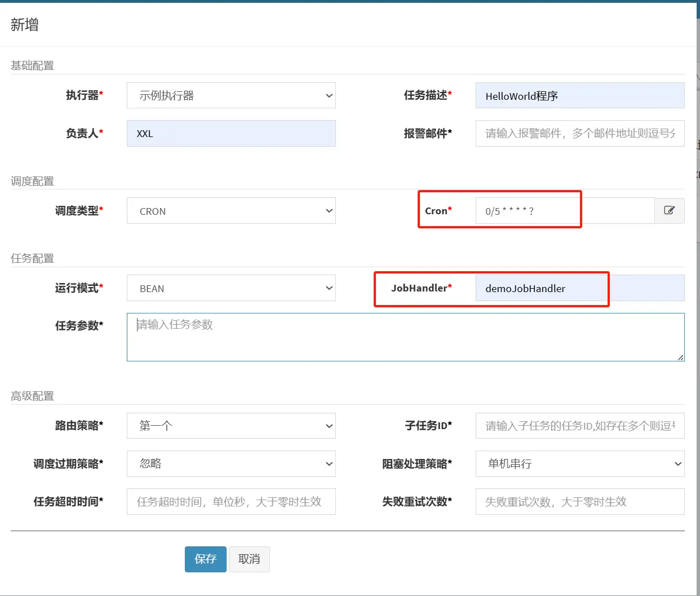Screen dimensions: 700x596
Task: Expand the 阻塞处理策略 dropdown showing 单机串行
Action: tap(579, 463)
